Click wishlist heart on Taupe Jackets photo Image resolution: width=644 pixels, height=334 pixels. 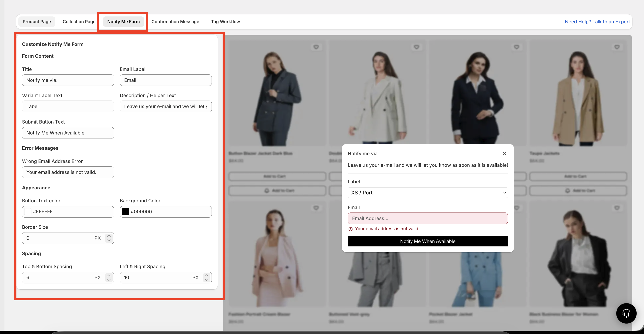(617, 47)
